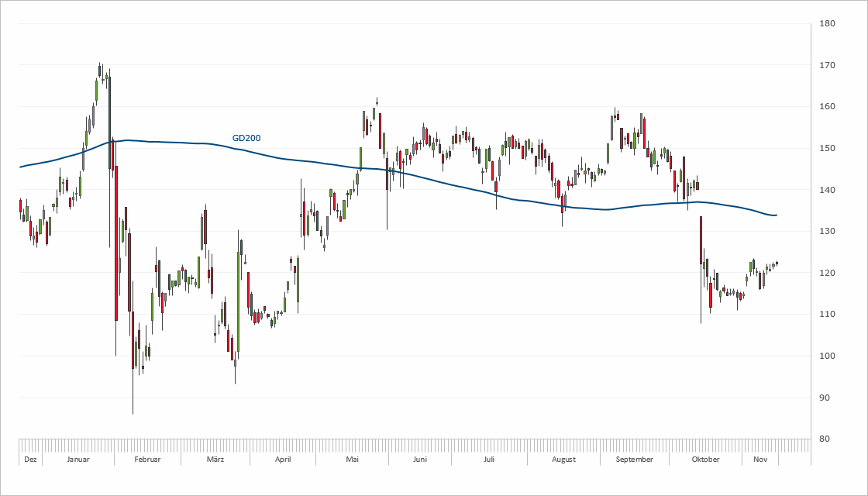Click the Februar month label

147,459
